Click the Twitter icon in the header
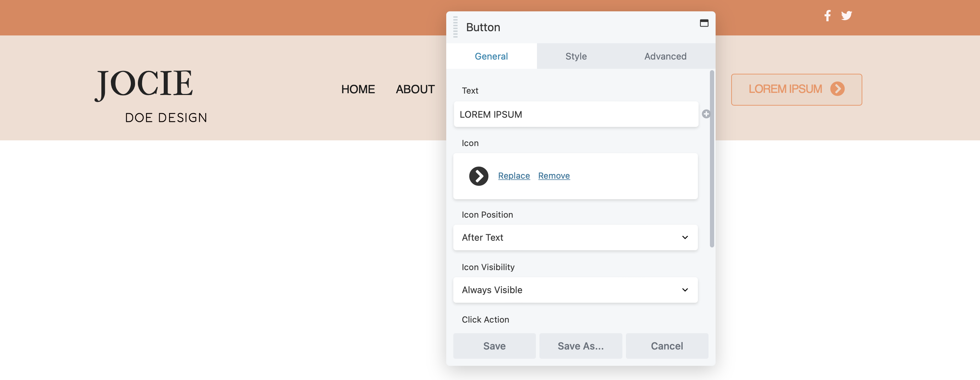980x380 pixels. pyautogui.click(x=847, y=16)
